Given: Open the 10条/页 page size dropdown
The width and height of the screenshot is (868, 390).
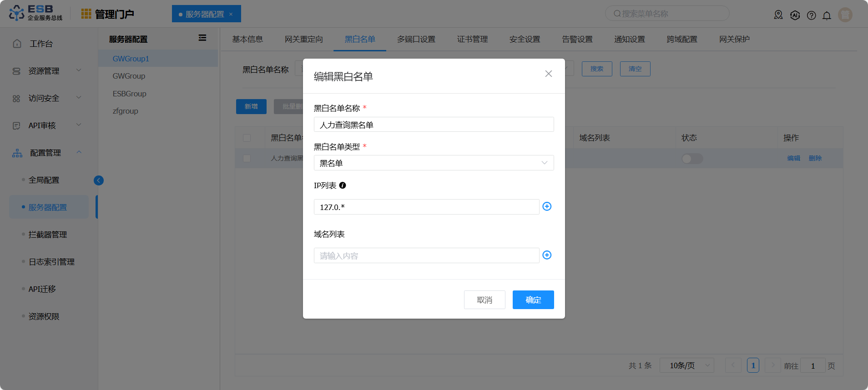Looking at the screenshot, I should click(x=689, y=365).
